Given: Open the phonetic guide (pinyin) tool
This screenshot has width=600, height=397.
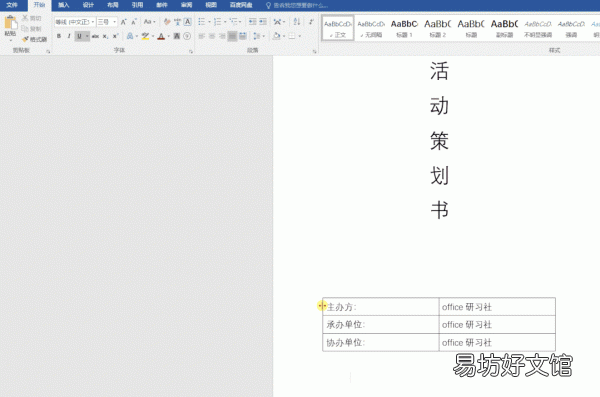Looking at the screenshot, I should click(177, 22).
